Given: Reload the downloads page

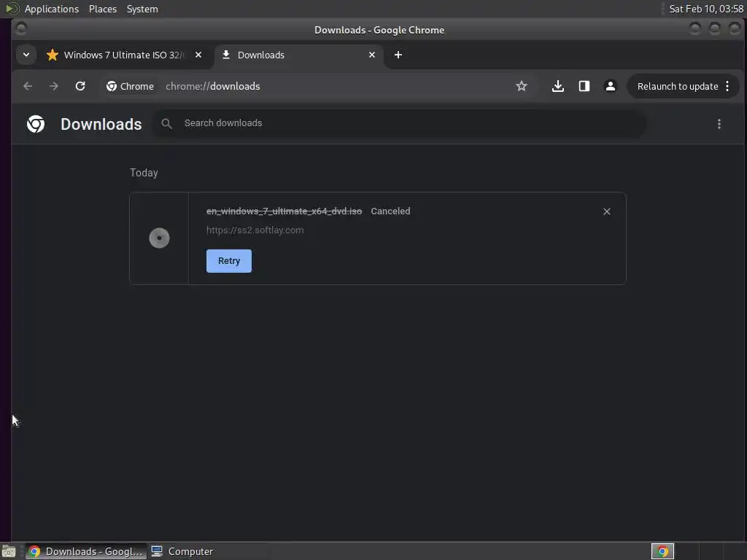Looking at the screenshot, I should coord(80,86).
